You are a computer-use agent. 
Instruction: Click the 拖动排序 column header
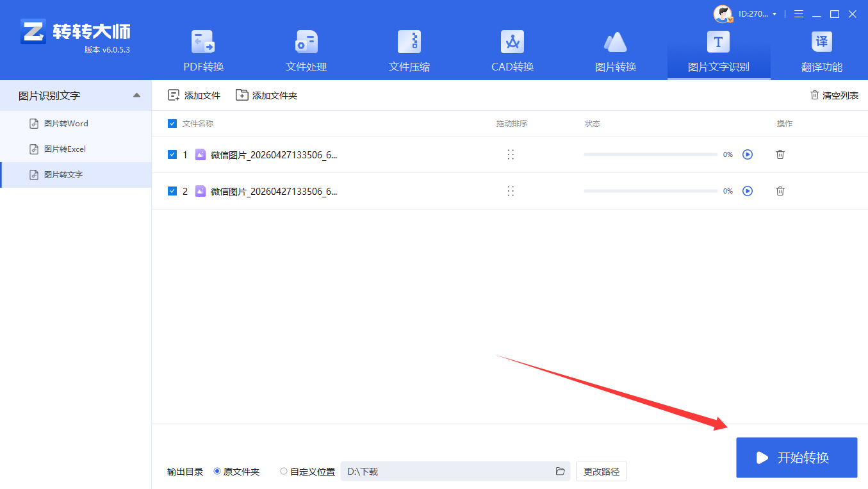coord(512,124)
